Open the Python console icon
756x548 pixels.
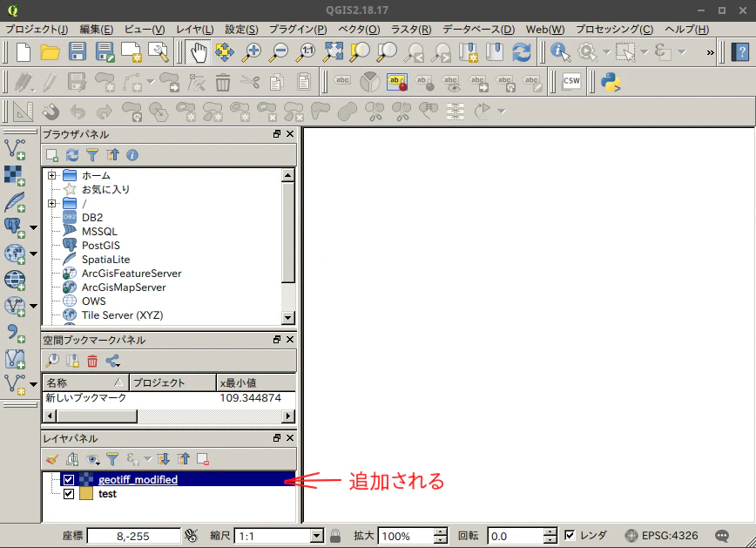611,82
